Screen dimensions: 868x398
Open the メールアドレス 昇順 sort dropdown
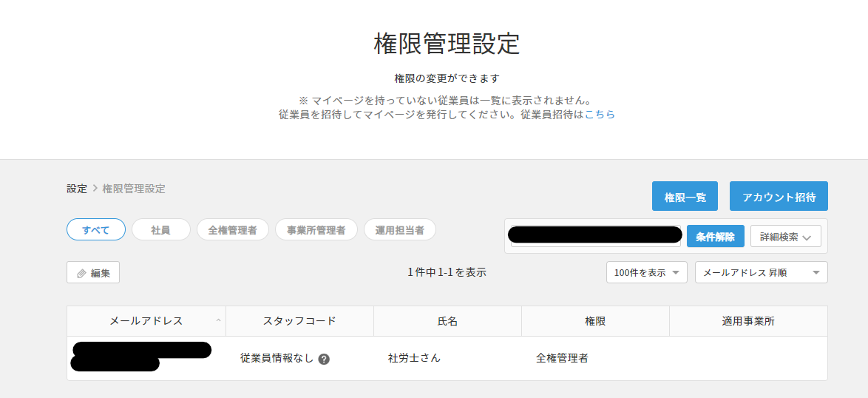point(761,272)
